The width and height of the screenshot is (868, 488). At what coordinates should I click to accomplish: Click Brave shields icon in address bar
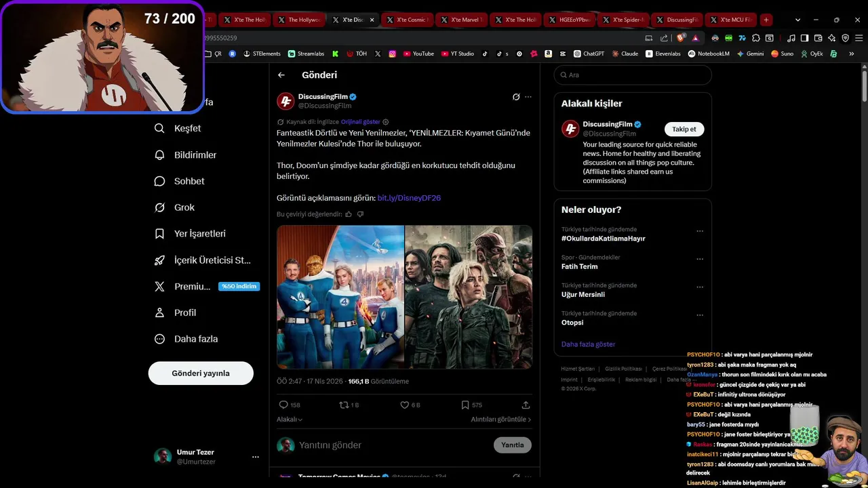(x=680, y=38)
